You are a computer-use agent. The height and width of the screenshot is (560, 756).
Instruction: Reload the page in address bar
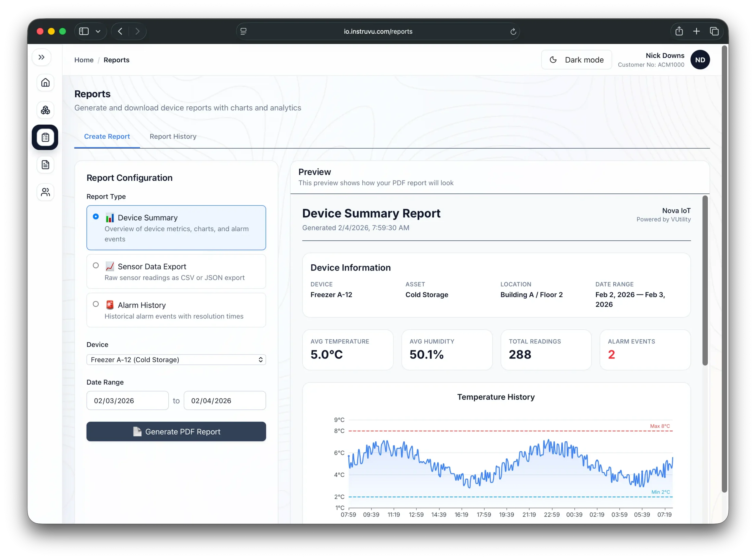coord(513,32)
